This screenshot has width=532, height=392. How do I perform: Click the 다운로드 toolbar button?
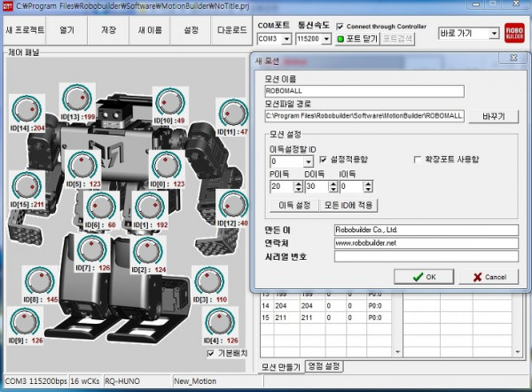[x=231, y=30]
